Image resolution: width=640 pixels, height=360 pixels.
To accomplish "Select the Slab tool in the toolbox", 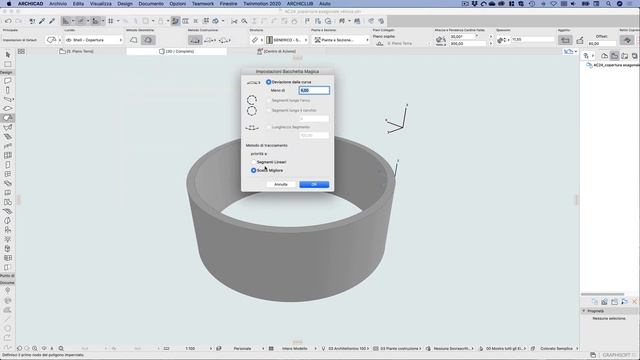I will coord(8,109).
